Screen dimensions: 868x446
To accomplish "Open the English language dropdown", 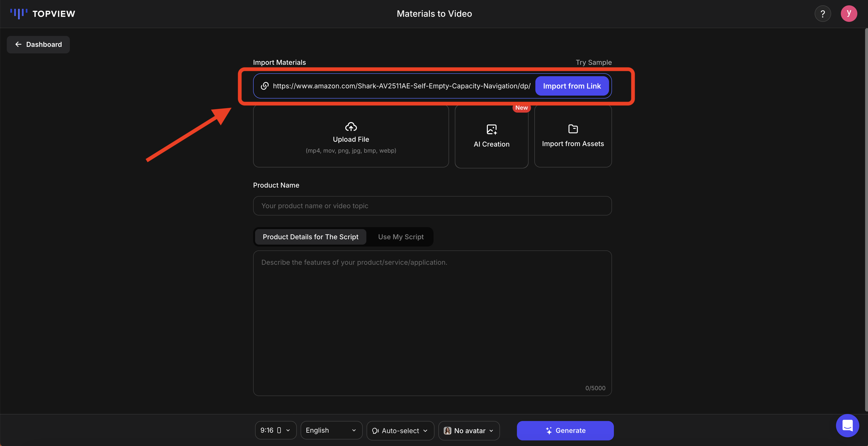I will (x=331, y=430).
